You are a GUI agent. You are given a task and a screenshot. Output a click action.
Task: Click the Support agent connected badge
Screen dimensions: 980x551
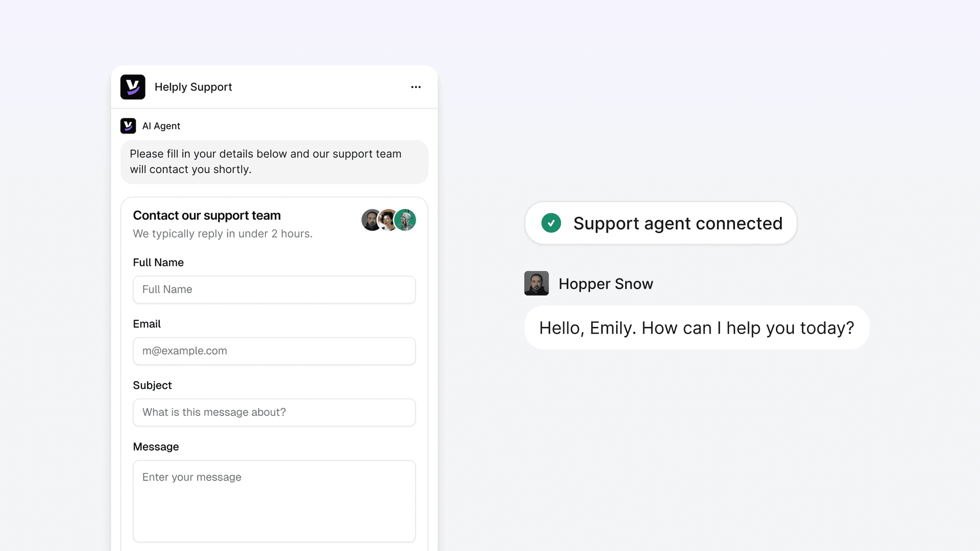click(677, 223)
